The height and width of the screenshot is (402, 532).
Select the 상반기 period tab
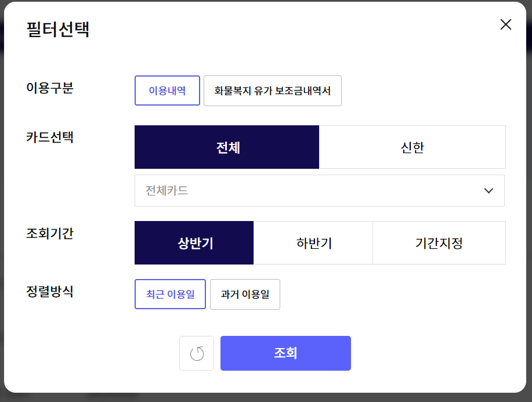(x=194, y=243)
